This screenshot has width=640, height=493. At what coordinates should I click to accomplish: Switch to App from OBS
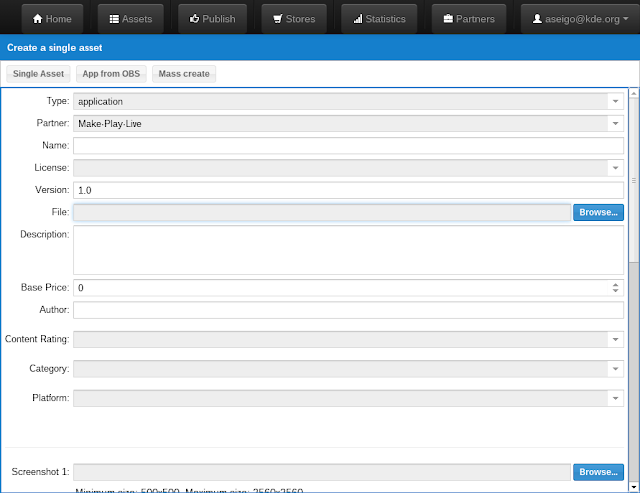(x=111, y=74)
